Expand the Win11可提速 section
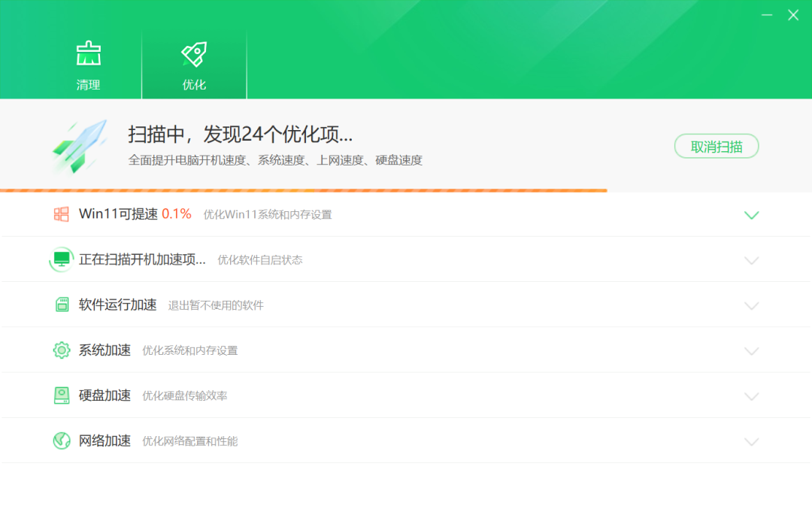This screenshot has height=512, width=812. click(751, 215)
